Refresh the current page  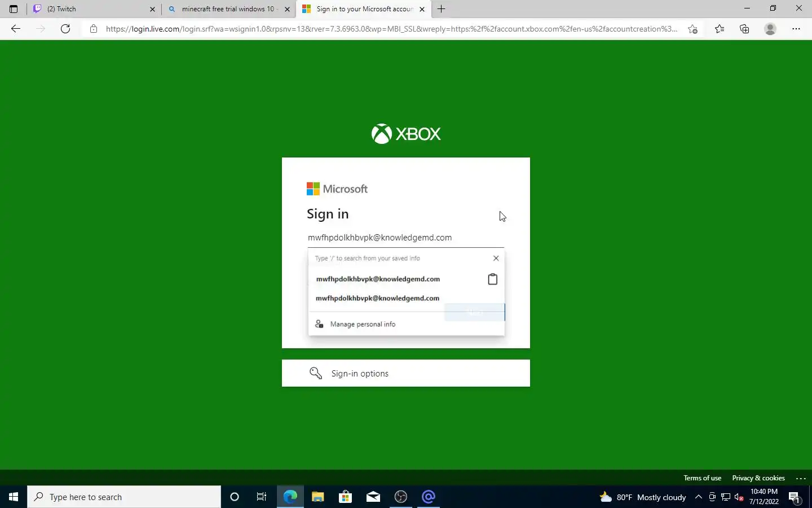[x=65, y=29]
